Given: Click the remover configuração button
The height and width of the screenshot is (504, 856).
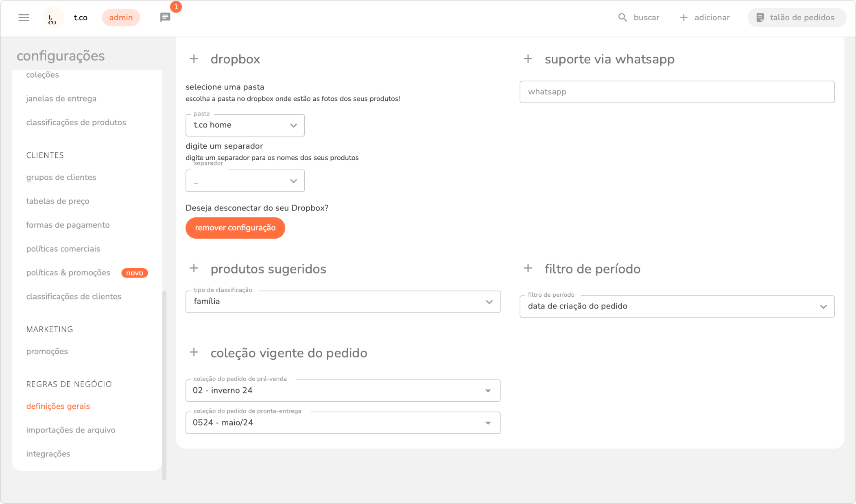Looking at the screenshot, I should tap(235, 228).
